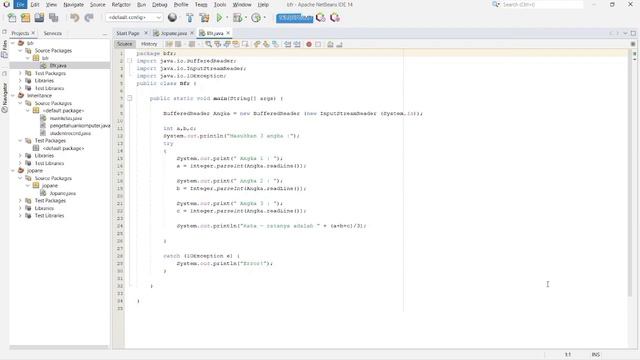Screen dimensions: 640x360
Task: Click the Build Project hammer icon
Action: coord(190,18)
